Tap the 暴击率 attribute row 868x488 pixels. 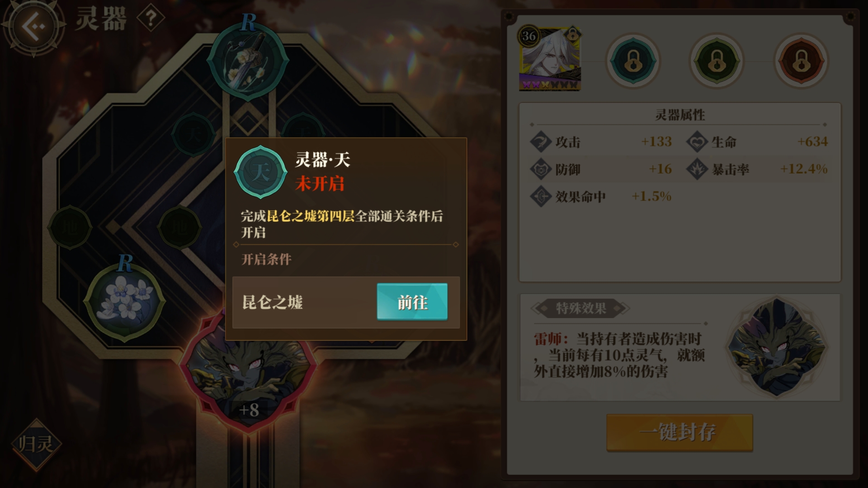point(757,169)
